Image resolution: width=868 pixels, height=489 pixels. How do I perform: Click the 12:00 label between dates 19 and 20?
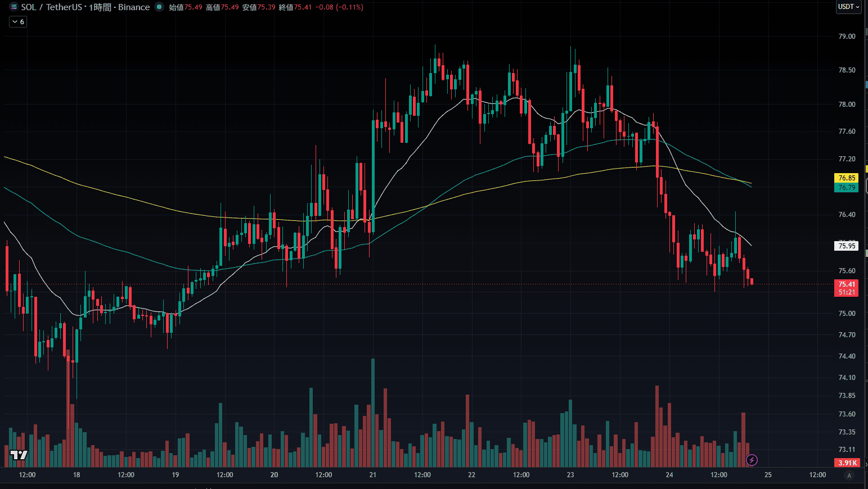225,475
